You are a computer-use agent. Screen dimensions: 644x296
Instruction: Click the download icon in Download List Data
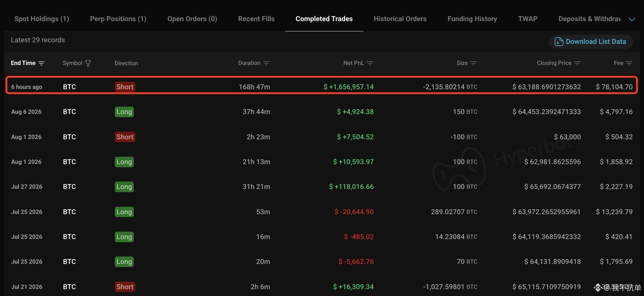click(x=559, y=42)
